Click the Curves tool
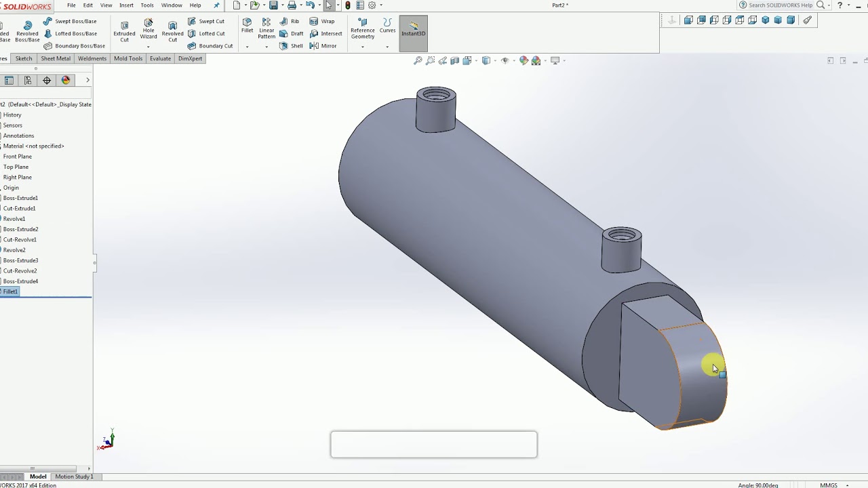The width and height of the screenshot is (868, 488). (x=387, y=26)
